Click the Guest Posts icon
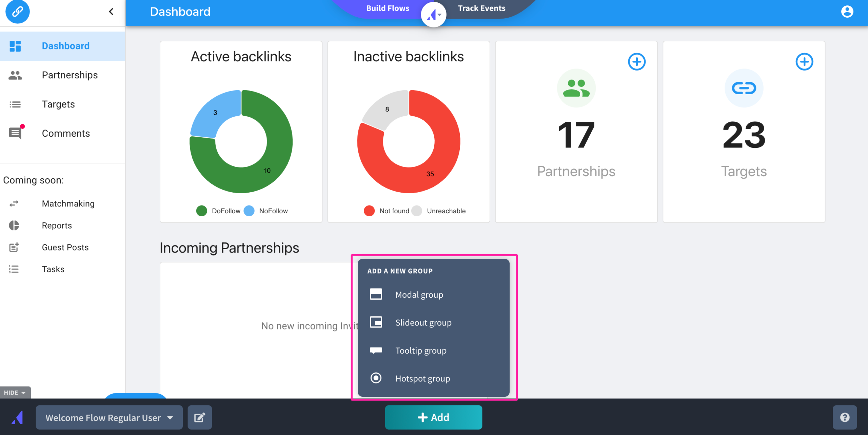The height and width of the screenshot is (435, 868). [x=14, y=247]
